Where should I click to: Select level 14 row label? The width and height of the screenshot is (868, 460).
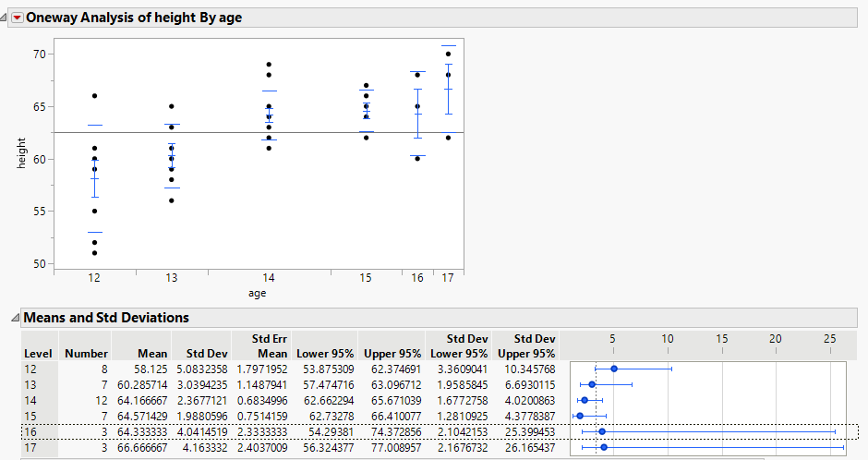30,400
